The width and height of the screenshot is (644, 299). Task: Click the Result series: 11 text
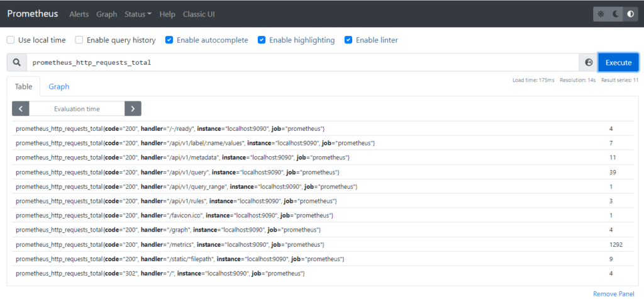tap(619, 80)
